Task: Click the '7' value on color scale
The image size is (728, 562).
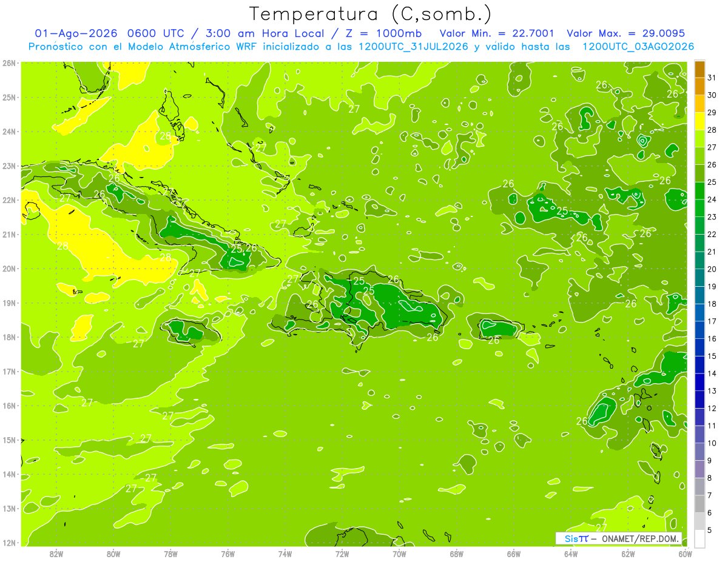Action: tap(710, 495)
